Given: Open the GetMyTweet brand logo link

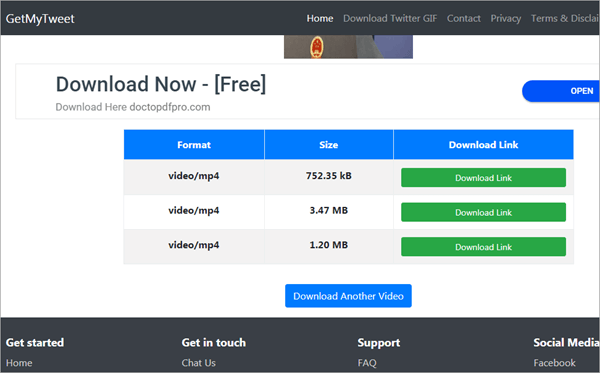Looking at the screenshot, I should (x=40, y=18).
